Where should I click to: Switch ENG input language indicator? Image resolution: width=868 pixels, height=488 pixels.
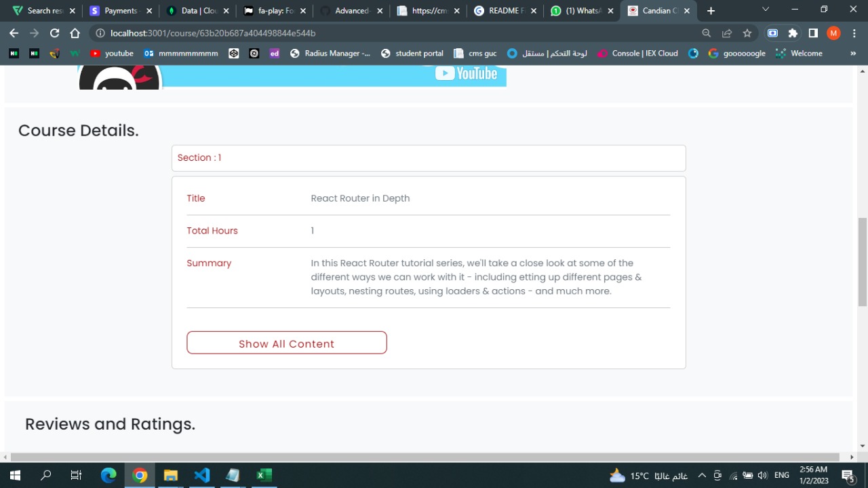click(x=781, y=476)
